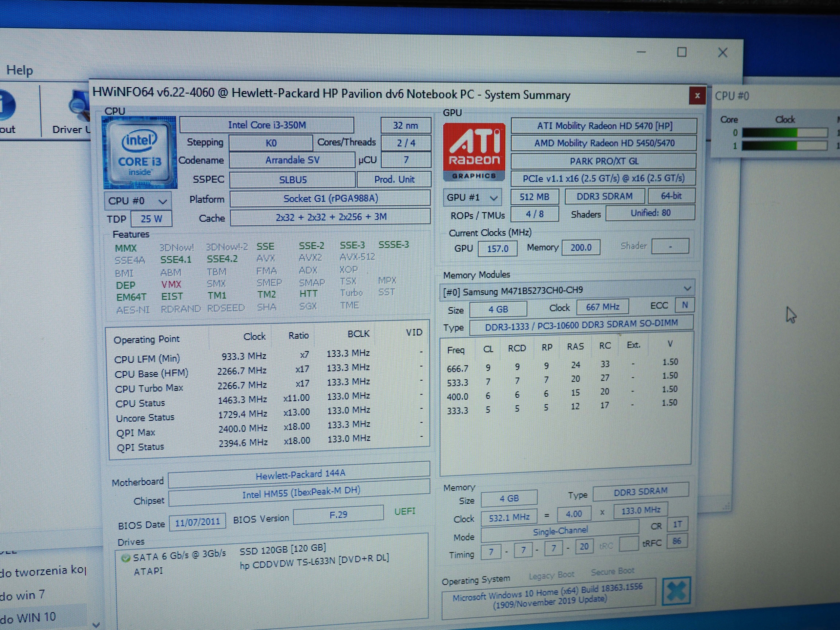Click the SSE4.2 feature label
The image size is (840, 630).
click(x=222, y=259)
